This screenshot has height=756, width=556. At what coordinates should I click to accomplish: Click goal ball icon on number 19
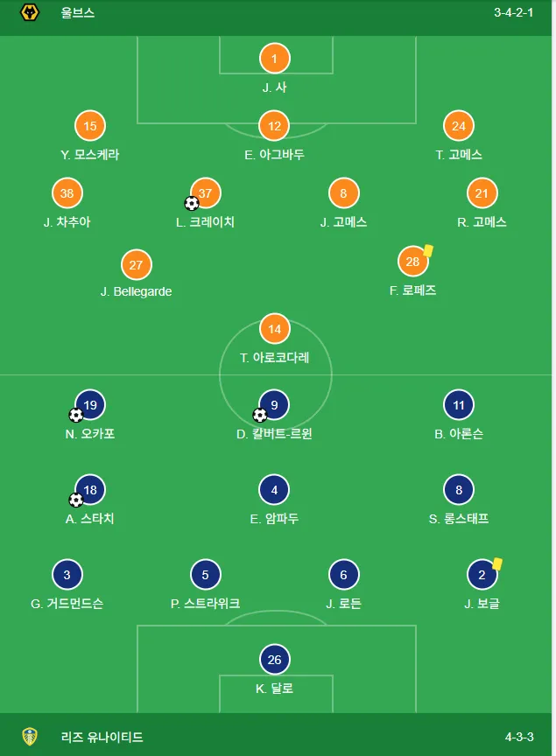[x=76, y=415]
